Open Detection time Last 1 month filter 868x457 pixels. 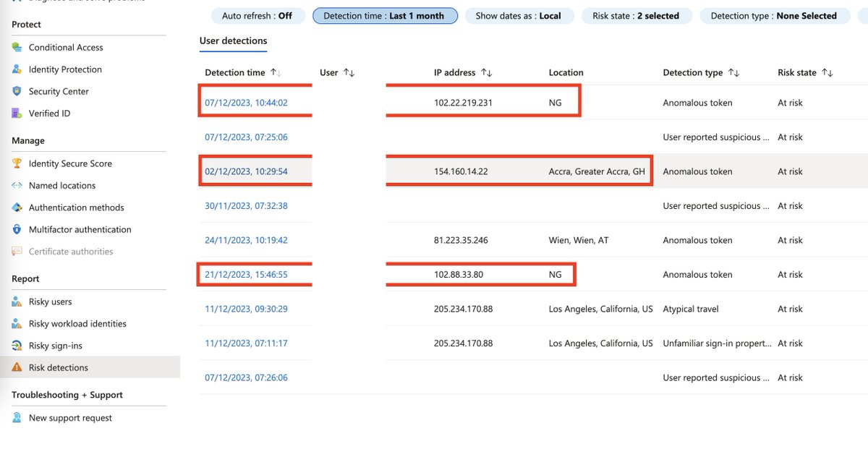pyautogui.click(x=385, y=16)
